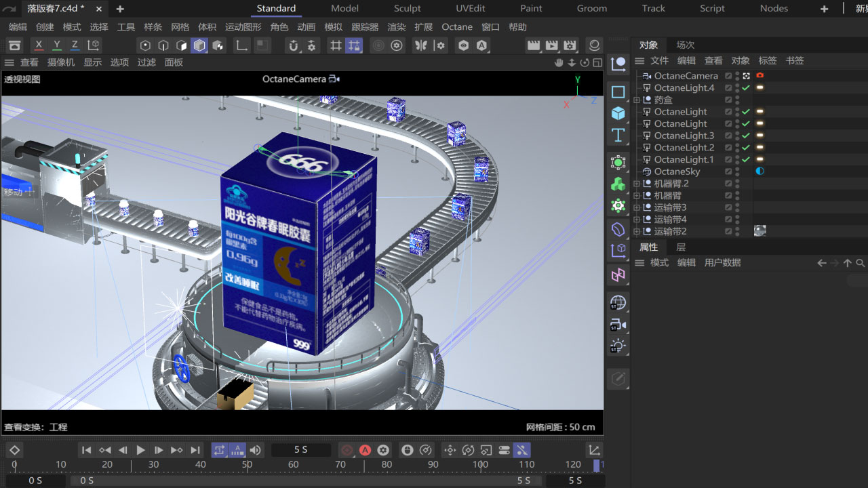Click the search magnifier in attributes panel
This screenshot has height=488, width=868.
[x=861, y=263]
